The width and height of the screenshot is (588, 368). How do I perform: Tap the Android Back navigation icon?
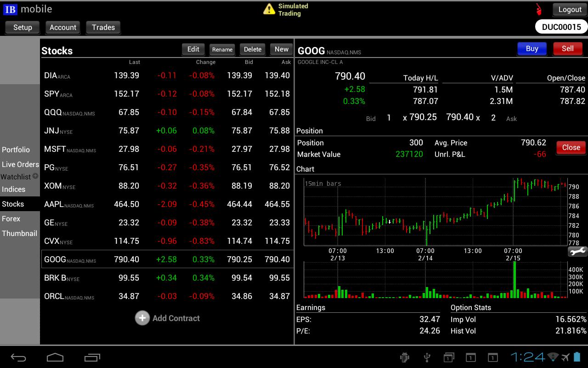click(18, 357)
